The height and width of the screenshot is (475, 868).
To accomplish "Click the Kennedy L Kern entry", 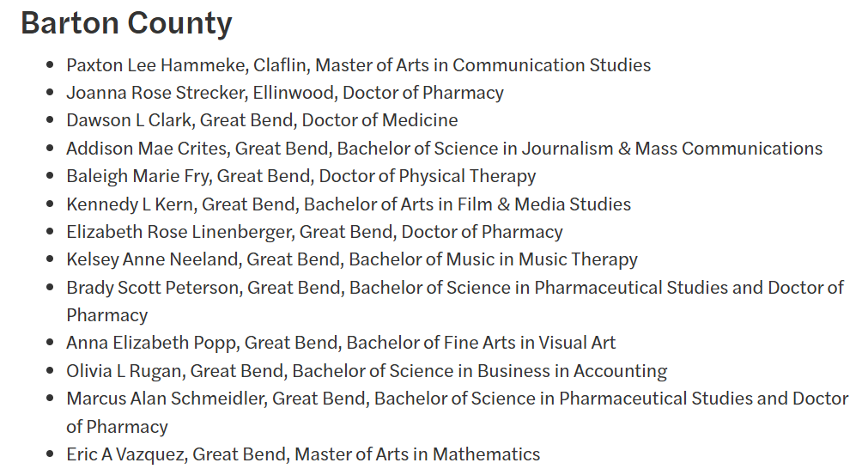I will 349,204.
